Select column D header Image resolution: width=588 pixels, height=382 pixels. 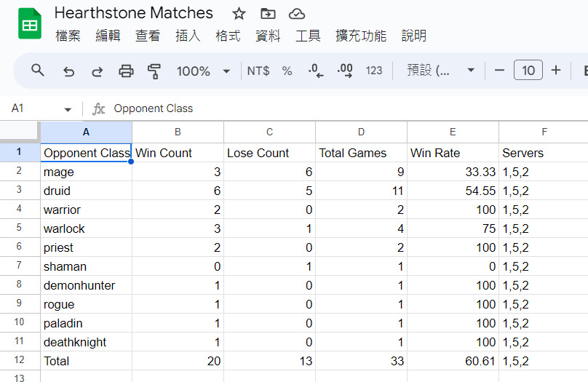point(361,132)
